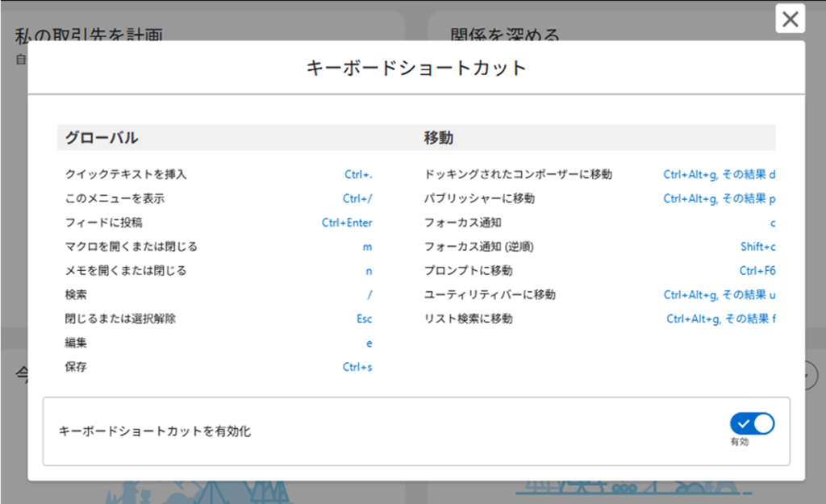The width and height of the screenshot is (826, 504).
Task: Click the Ctrl+s shortcut beside 保存
Action: click(x=357, y=367)
